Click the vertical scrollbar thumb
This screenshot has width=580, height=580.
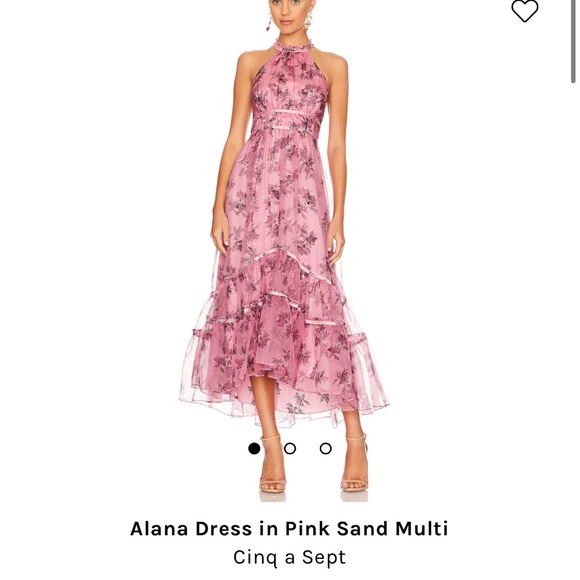pos(573,41)
